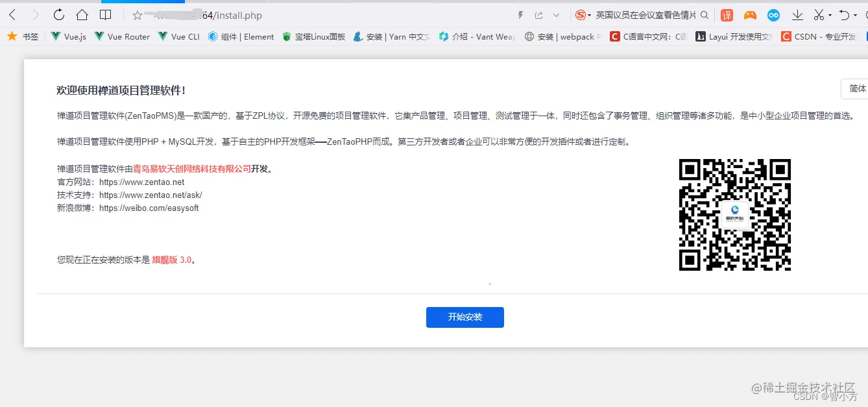The image size is (868, 407).
Task: Open the screenshot tool dropdown arrow
Action: point(830,15)
